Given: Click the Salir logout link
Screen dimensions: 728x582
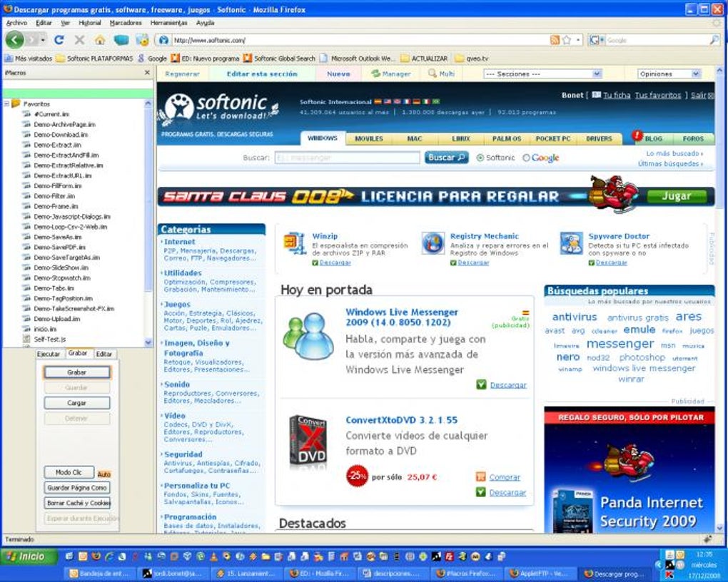Looking at the screenshot, I should [x=699, y=95].
